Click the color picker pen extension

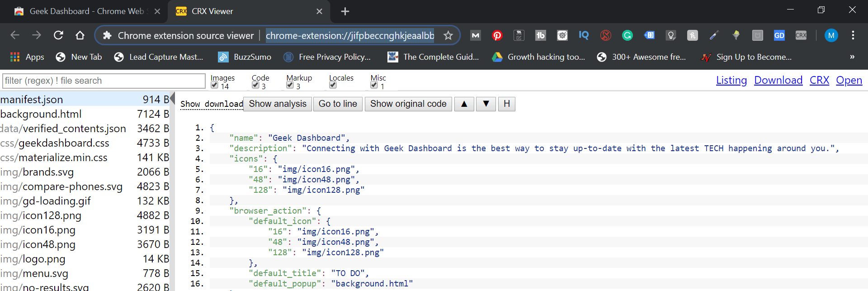click(714, 35)
